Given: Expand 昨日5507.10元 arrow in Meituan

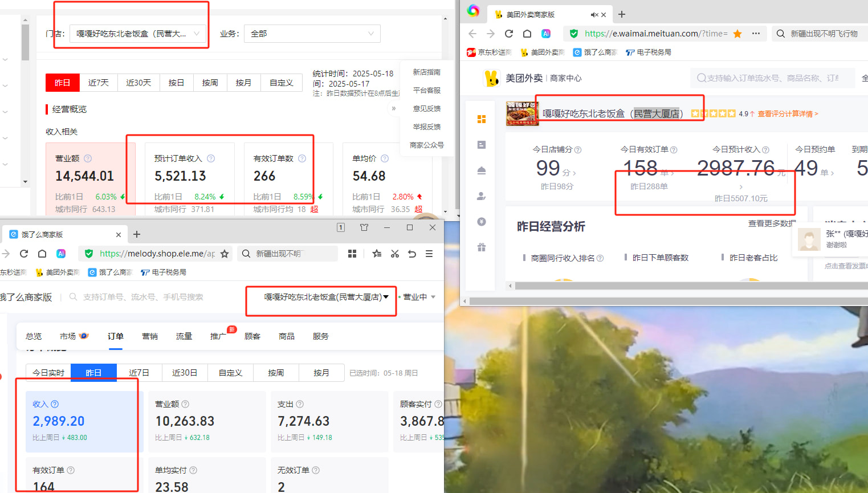Looking at the screenshot, I should 741,187.
